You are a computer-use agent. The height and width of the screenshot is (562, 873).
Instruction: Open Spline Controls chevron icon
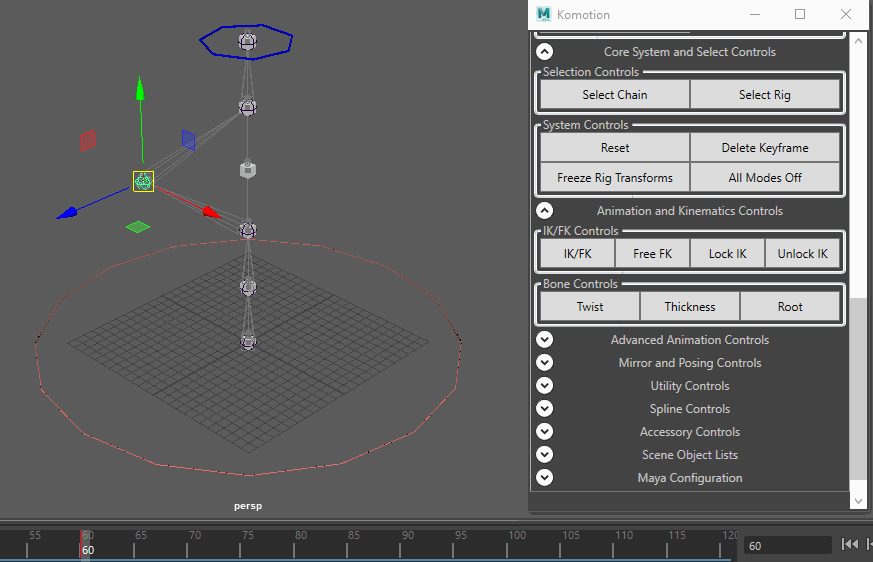point(545,409)
